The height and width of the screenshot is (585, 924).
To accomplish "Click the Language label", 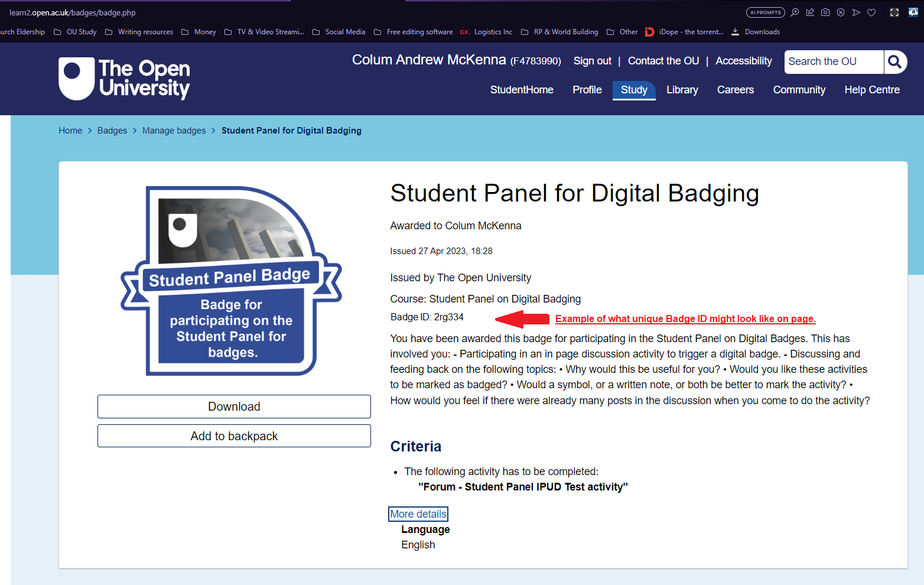I will [x=425, y=529].
